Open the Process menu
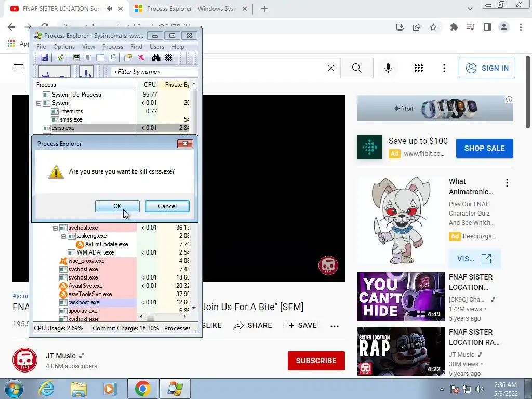532x399 pixels. tap(113, 47)
